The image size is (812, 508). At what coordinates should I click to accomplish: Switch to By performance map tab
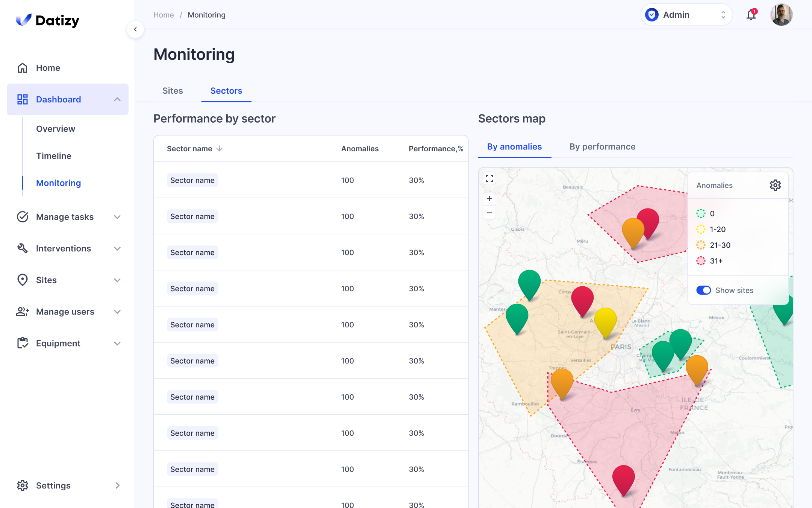[x=602, y=147]
